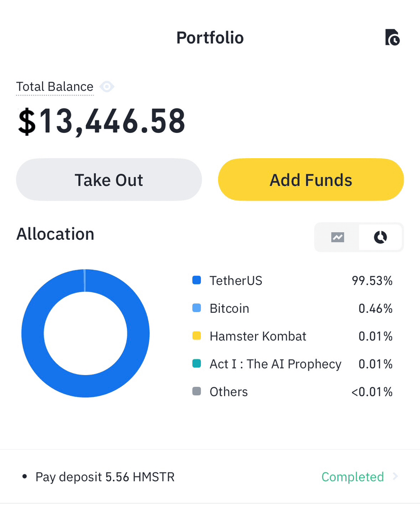
Task: Click the TetherUS dark blue swatch
Action: [197, 280]
